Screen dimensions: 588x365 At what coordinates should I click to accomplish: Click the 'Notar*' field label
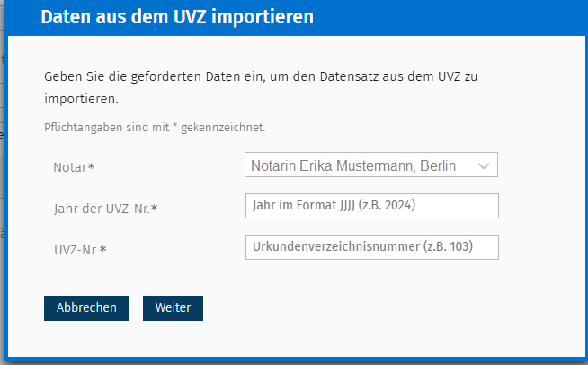coord(75,167)
